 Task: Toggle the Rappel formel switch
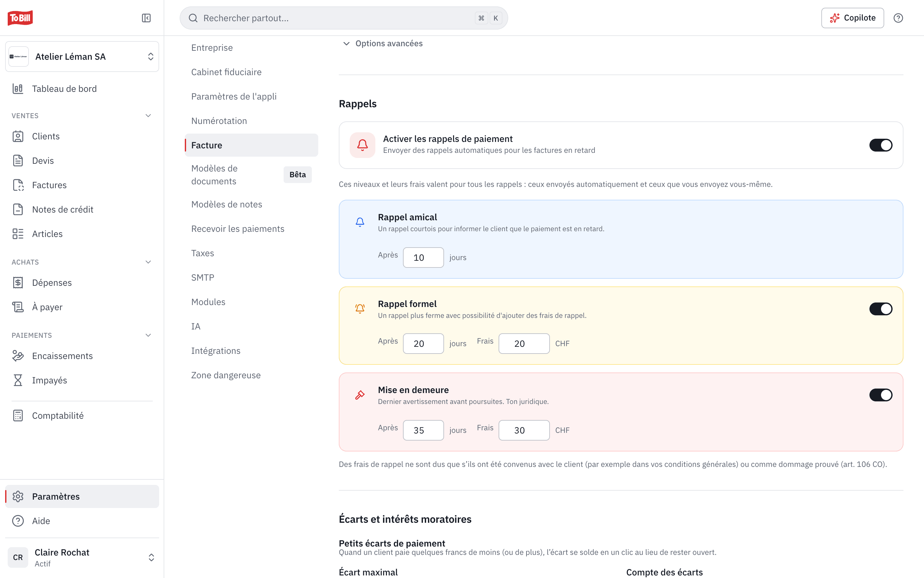coord(880,309)
